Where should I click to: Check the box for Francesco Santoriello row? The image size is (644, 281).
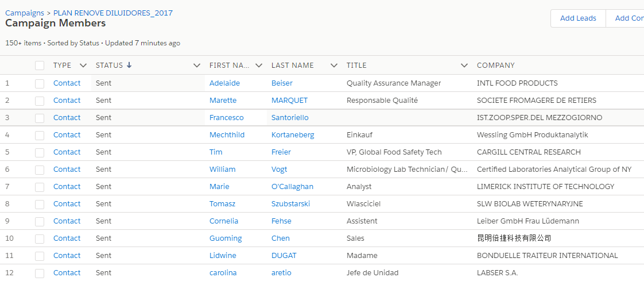40,118
